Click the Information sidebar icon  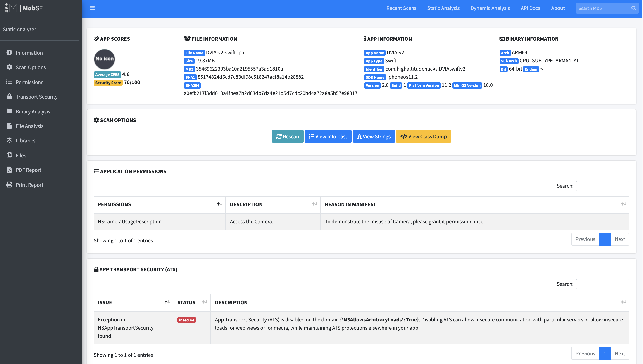click(9, 52)
